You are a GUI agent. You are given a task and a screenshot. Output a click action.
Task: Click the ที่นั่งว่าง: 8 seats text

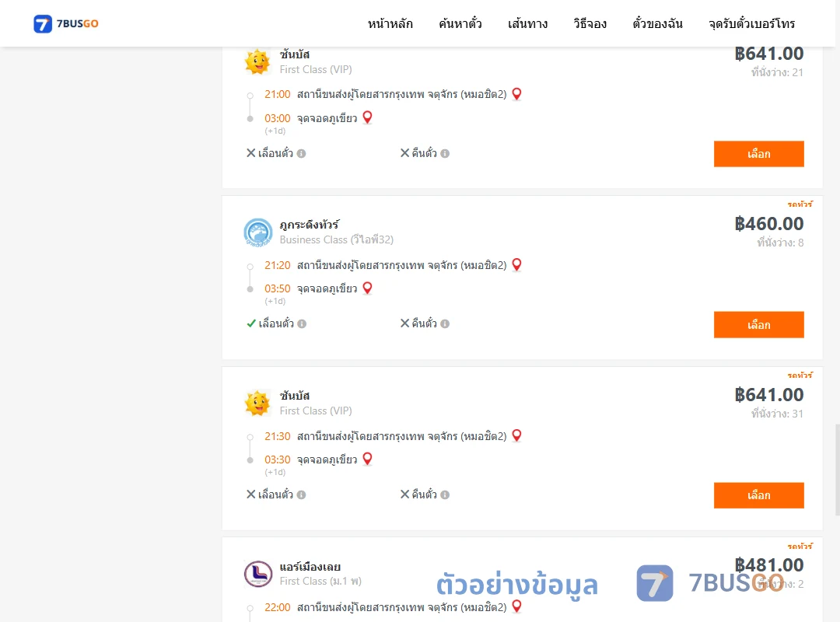pyautogui.click(x=780, y=243)
